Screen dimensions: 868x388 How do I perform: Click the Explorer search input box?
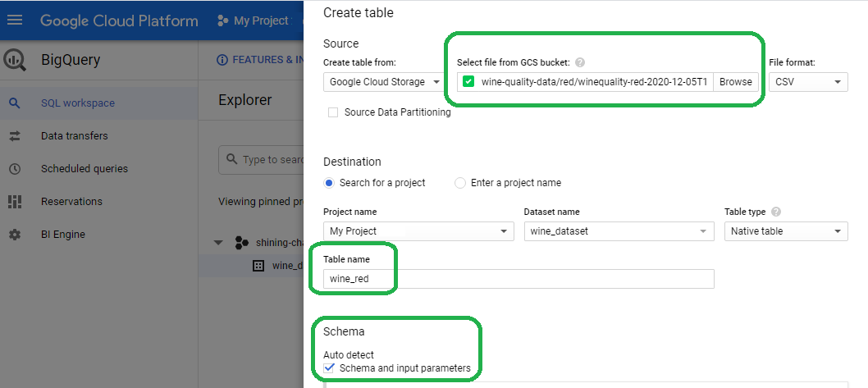pyautogui.click(x=261, y=159)
